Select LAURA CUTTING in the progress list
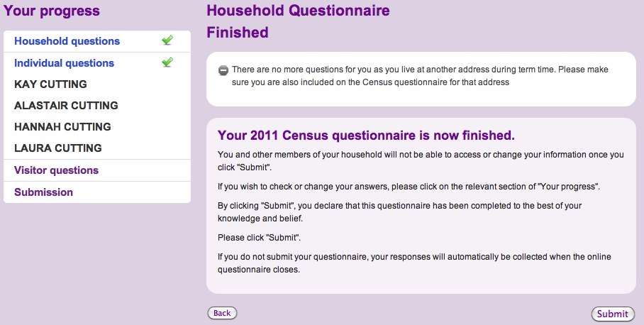This screenshot has width=644, height=325. pos(58,148)
